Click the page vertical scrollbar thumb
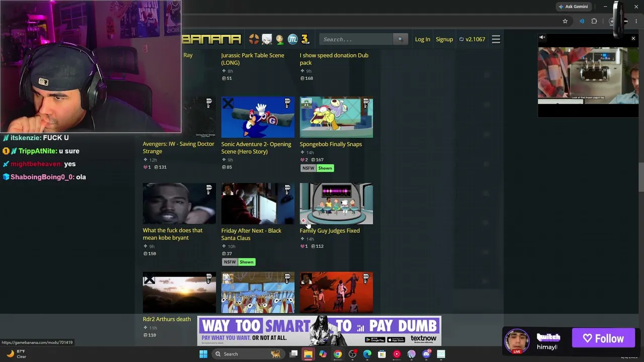Viewport: 644px width, 362px height. click(x=640, y=177)
